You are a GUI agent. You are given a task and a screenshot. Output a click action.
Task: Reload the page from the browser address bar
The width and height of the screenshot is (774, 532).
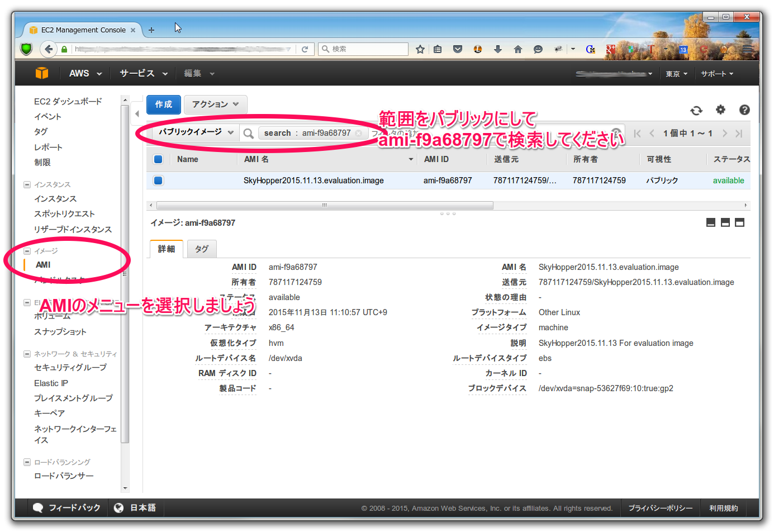tap(305, 49)
